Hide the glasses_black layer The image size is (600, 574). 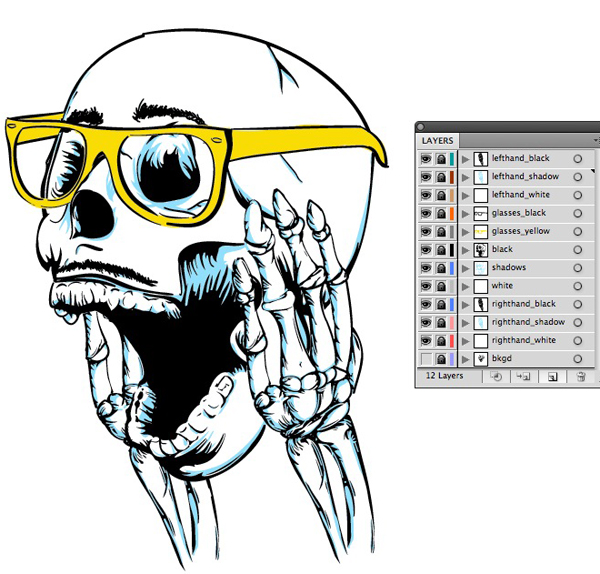pos(426,213)
